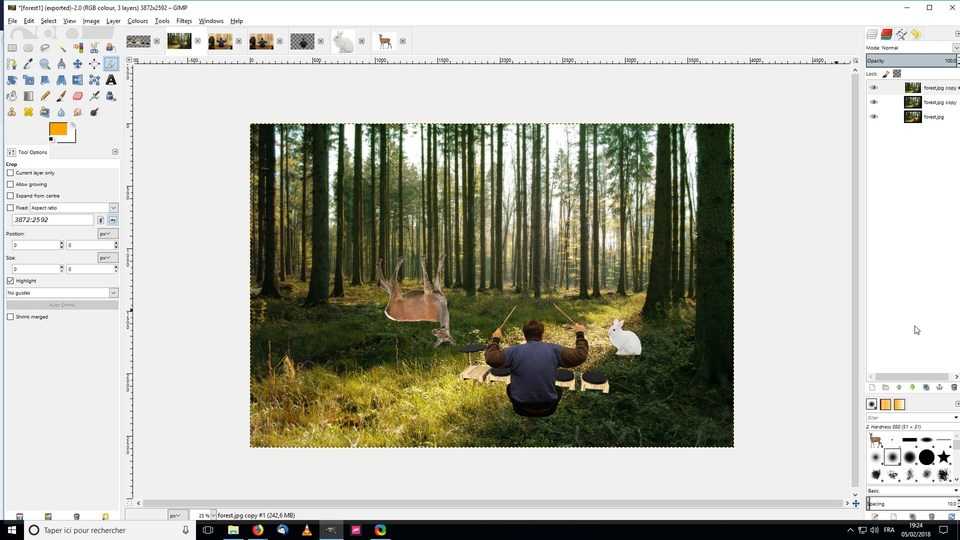
Task: Click the orange foreground colour swatch
Action: [58, 129]
